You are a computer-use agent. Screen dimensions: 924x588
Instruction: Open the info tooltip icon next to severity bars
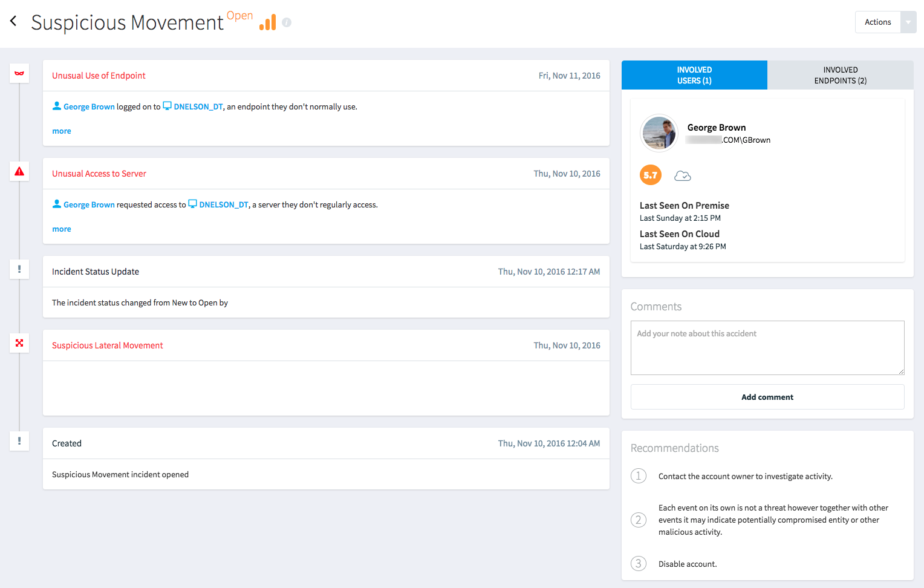coord(287,22)
